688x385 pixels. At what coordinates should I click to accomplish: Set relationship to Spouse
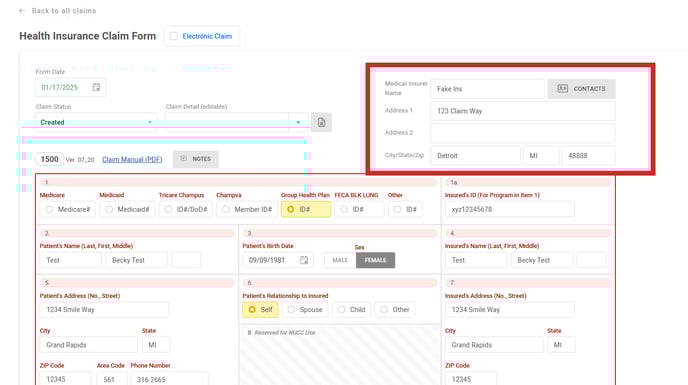coord(305,309)
